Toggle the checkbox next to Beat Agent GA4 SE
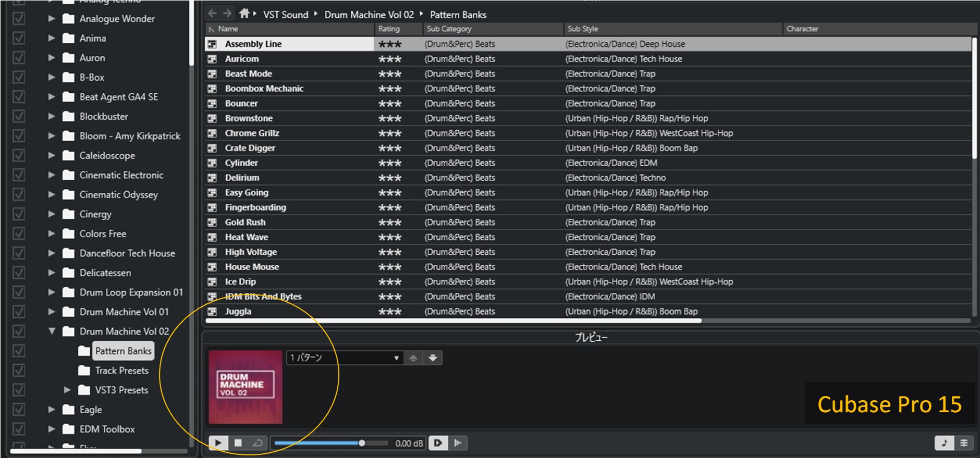The image size is (980, 458). 19,97
